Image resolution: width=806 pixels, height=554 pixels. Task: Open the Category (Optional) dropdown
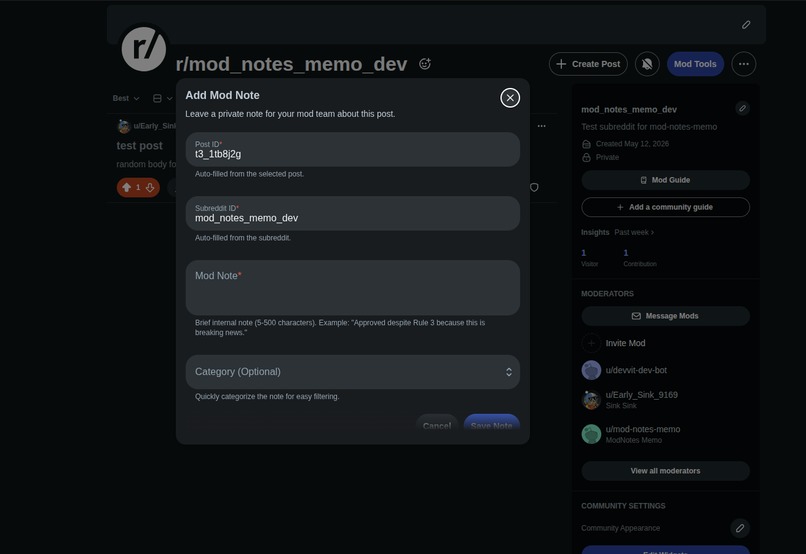point(352,372)
